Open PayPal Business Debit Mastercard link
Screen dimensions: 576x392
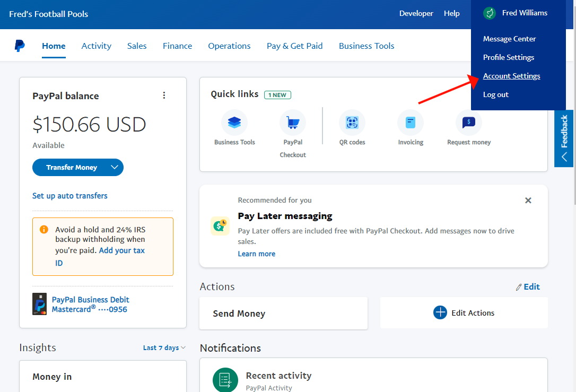[x=90, y=304]
